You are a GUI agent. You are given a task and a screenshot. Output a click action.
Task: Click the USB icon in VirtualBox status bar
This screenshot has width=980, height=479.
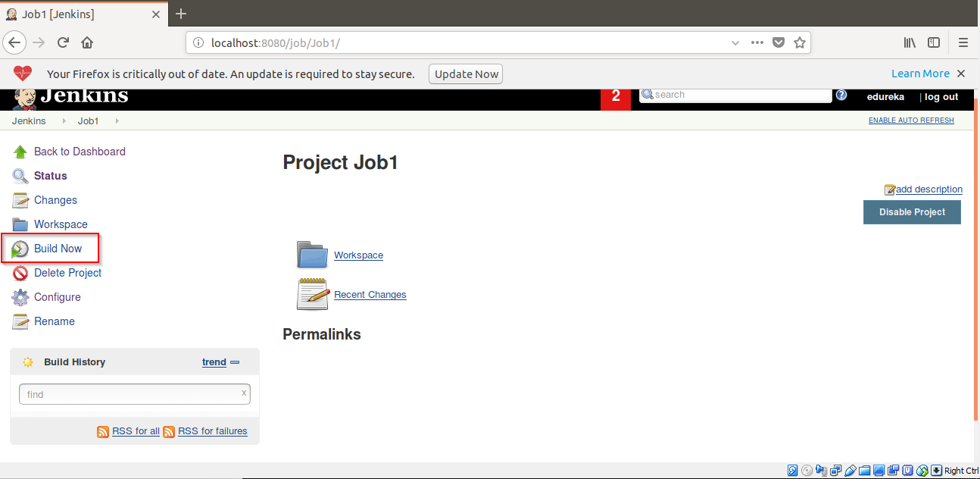pos(850,470)
